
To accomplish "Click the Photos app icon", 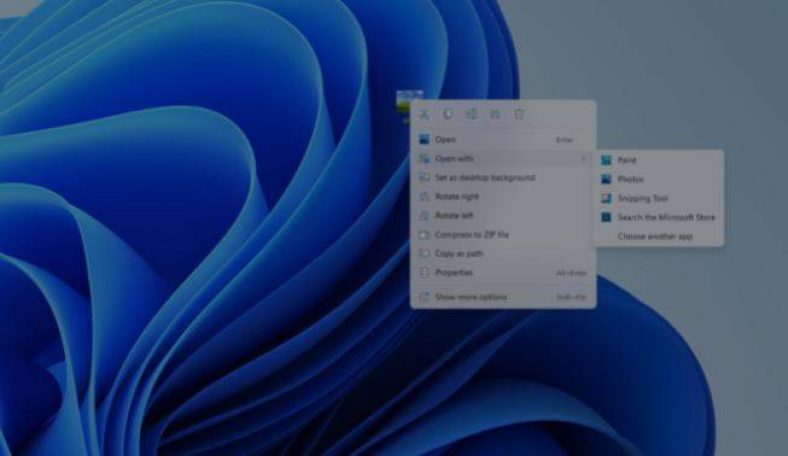I will (607, 179).
